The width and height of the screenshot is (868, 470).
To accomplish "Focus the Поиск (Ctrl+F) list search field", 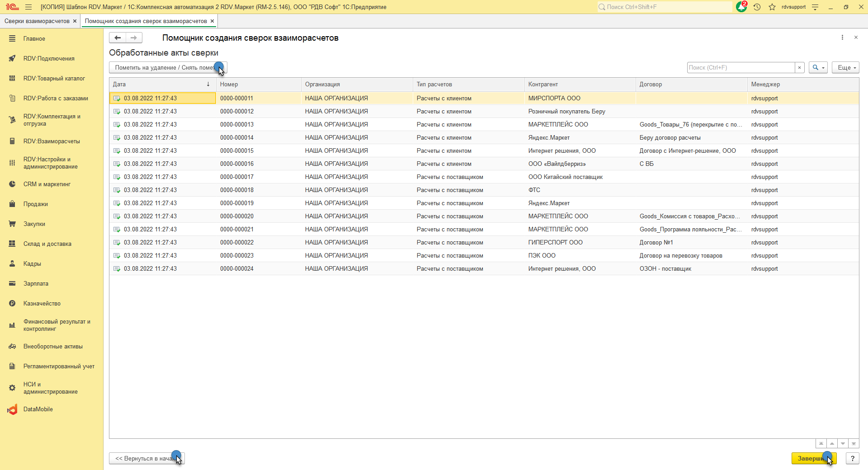I will pyautogui.click(x=741, y=68).
